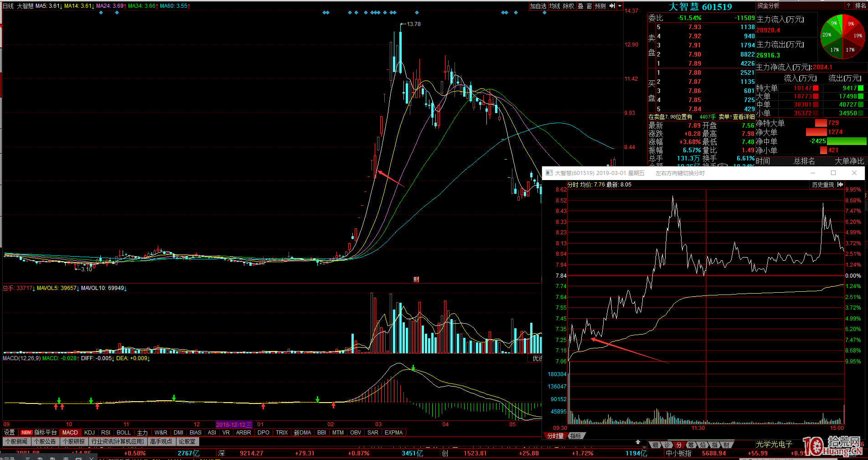Viewport: 868px width, 460px height.
Task: Switch the 除权 ex-rights adjustment
Action: (568, 6)
